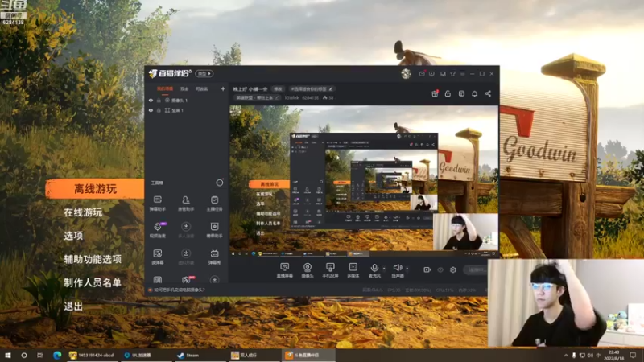Open user avatar in companion title bar
The height and width of the screenshot is (362, 644).
tap(407, 73)
